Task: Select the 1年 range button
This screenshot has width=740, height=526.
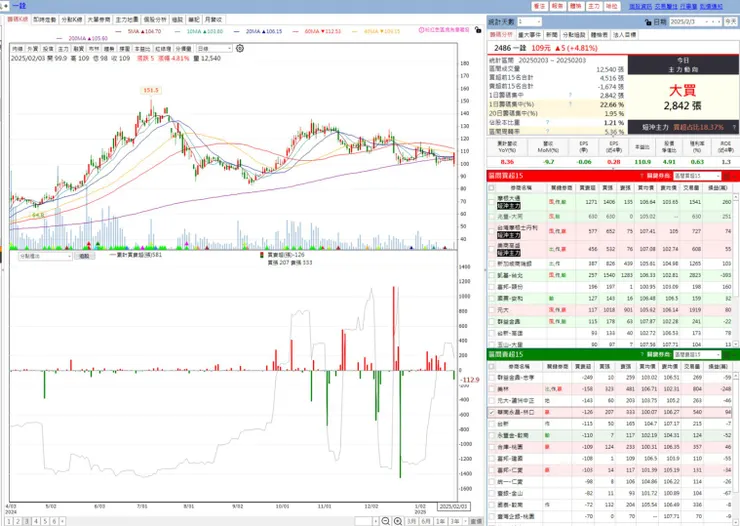Action: click(x=440, y=521)
